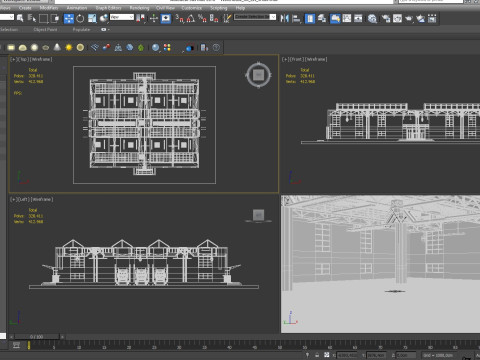Click the Edit Named Selection Sets icon
Screen dimensions: 480x360
(227, 18)
